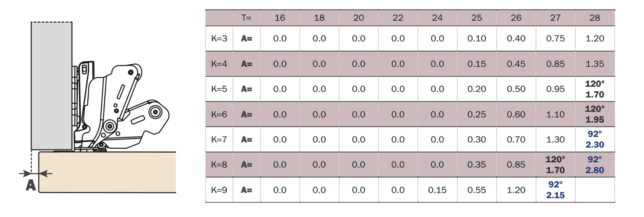Click the K=6 row label

[219, 114]
